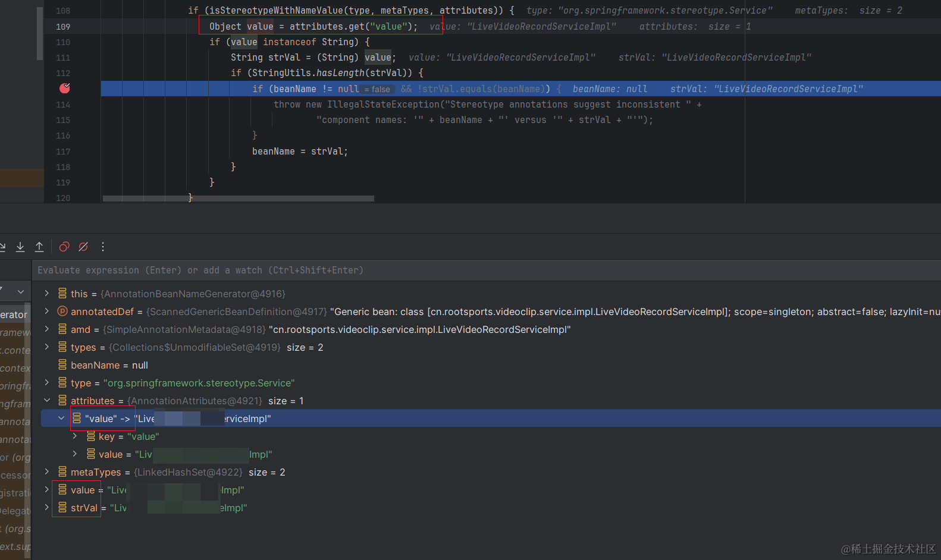941x560 pixels.
Task: Expand the value child under the map entry
Action: [x=75, y=454]
